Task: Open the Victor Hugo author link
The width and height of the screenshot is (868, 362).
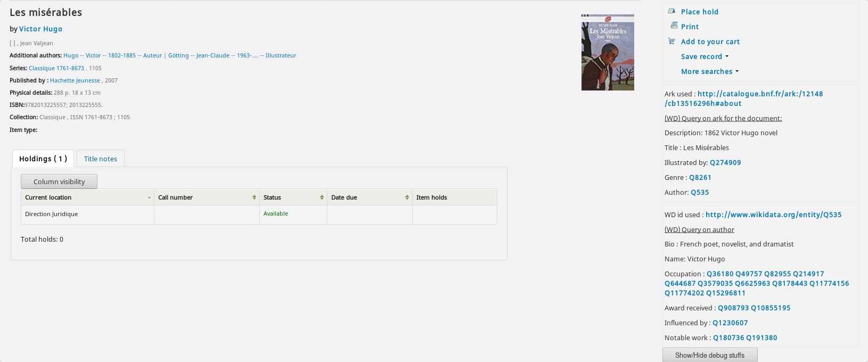Action: (x=40, y=29)
